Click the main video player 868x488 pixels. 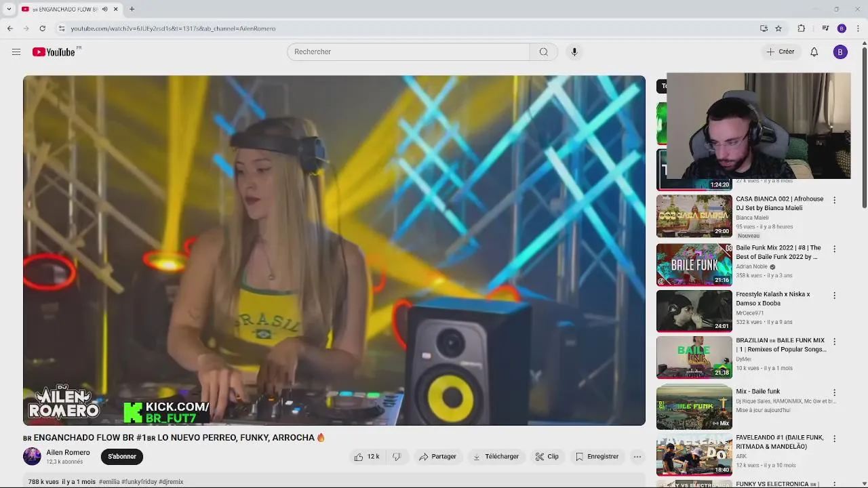[x=334, y=250]
